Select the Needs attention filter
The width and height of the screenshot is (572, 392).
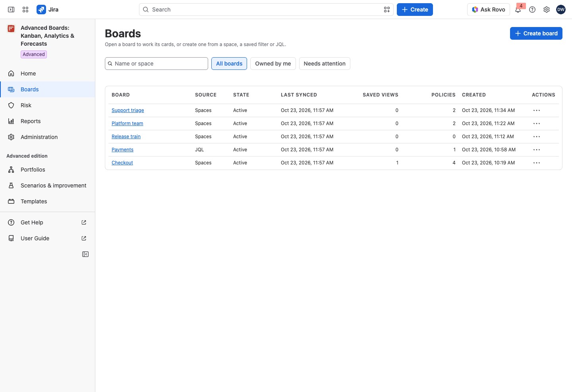325,64
